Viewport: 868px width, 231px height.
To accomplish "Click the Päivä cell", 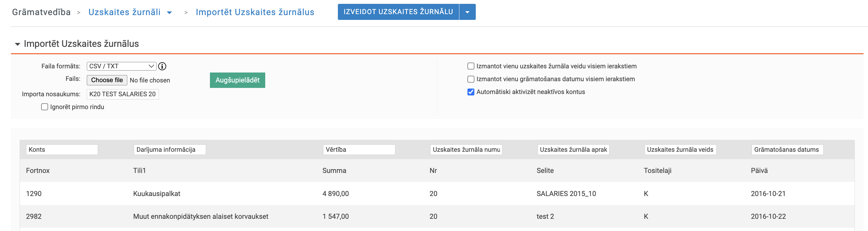I will pyautogui.click(x=759, y=170).
